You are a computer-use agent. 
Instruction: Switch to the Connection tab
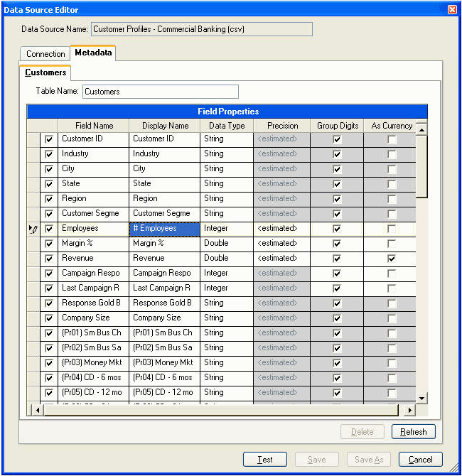point(45,54)
